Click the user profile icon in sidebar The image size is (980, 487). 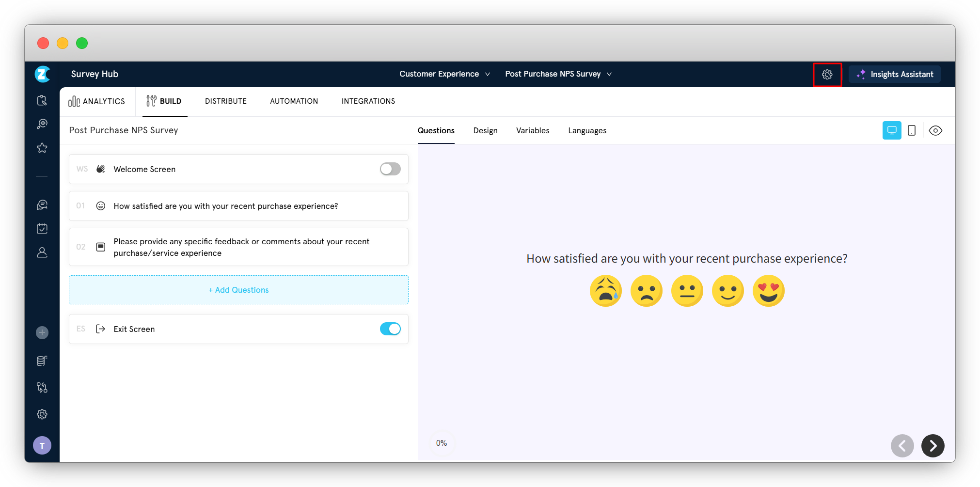[x=42, y=252]
